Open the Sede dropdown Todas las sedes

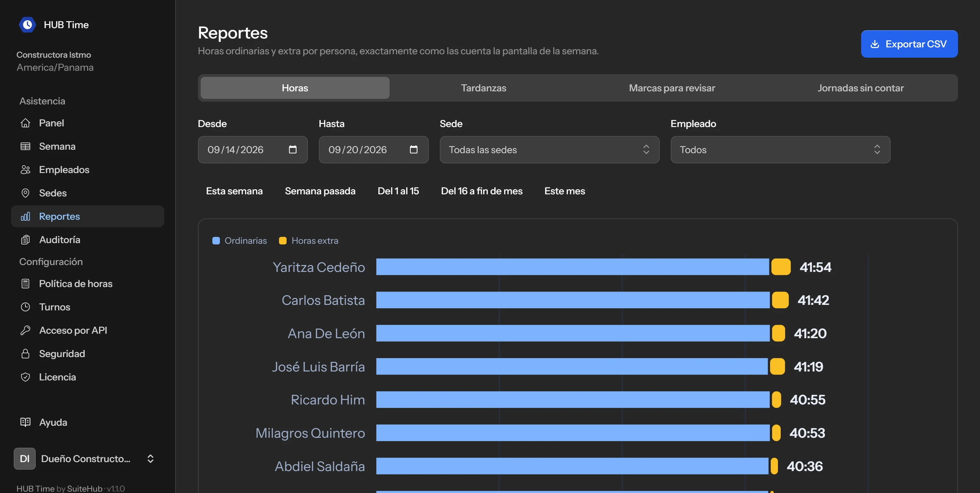549,150
